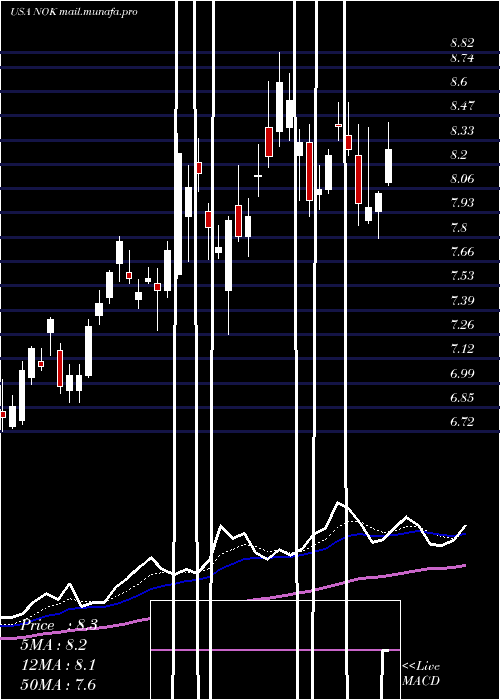Screen dimensions: 500x700
Task: Click the '<<Live MACD' label
Action: (x=421, y=674)
